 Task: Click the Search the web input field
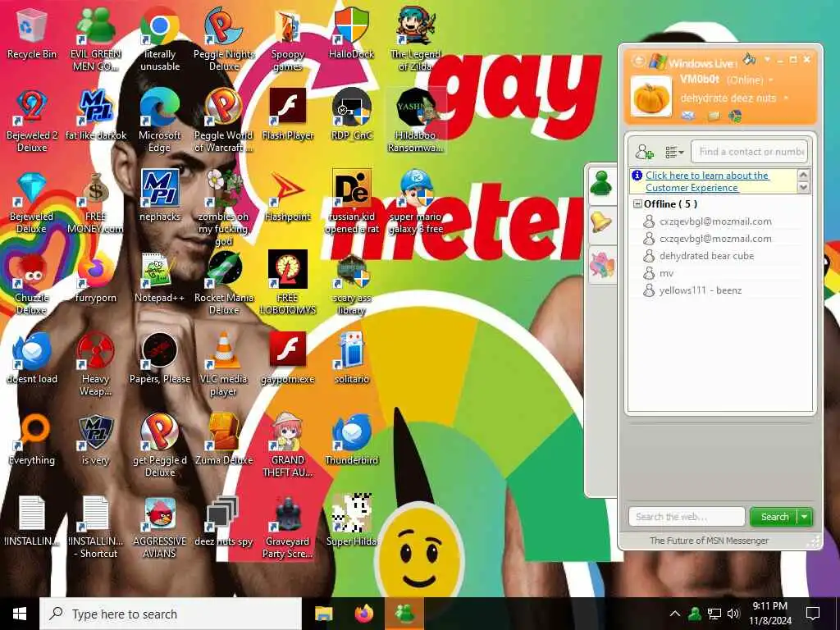pos(687,517)
